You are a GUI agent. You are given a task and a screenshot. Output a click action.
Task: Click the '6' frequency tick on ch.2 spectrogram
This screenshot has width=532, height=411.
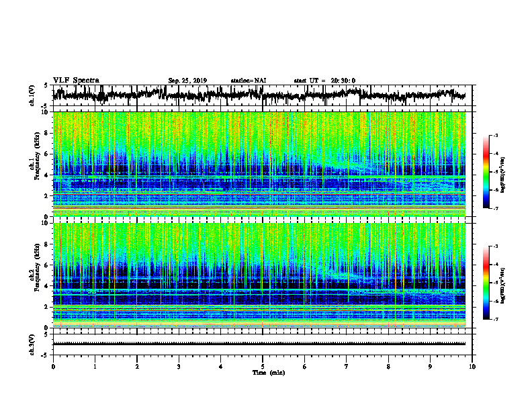[47, 265]
